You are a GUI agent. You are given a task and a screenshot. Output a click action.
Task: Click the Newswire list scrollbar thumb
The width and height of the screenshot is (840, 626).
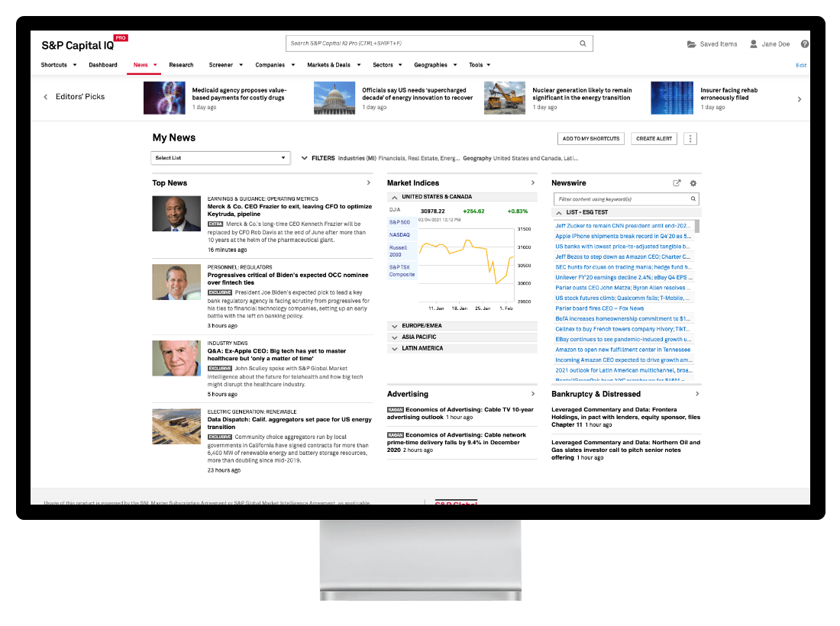(x=697, y=226)
